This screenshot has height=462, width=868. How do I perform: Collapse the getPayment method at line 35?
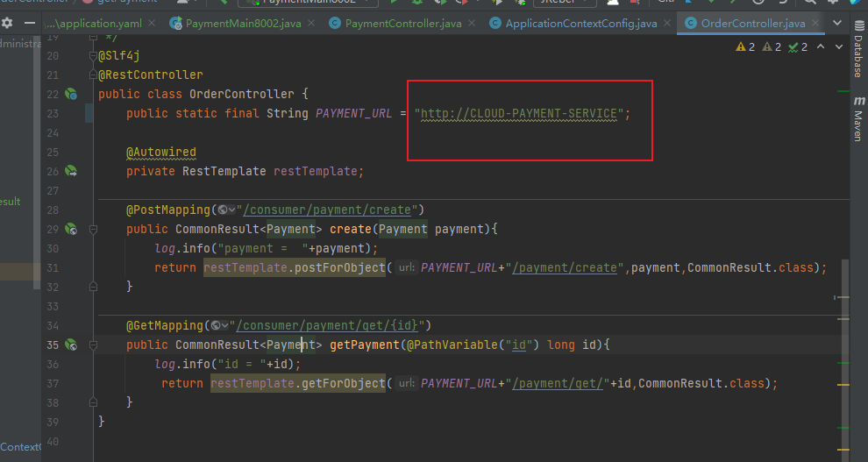click(93, 345)
